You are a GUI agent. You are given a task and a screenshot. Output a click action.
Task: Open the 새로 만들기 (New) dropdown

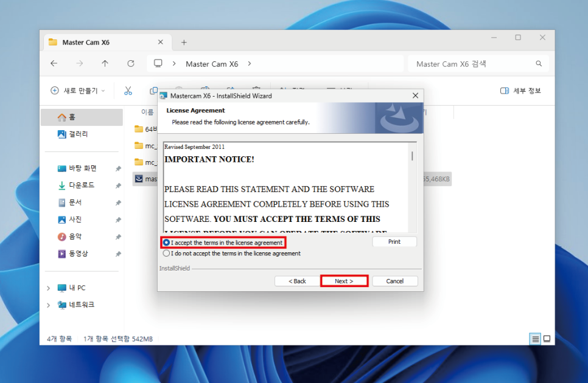coord(78,91)
